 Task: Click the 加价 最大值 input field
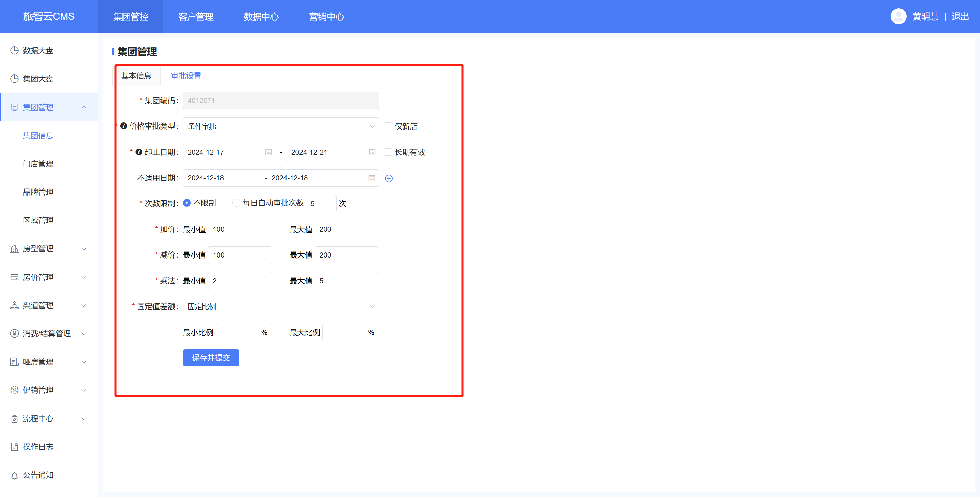[347, 229]
